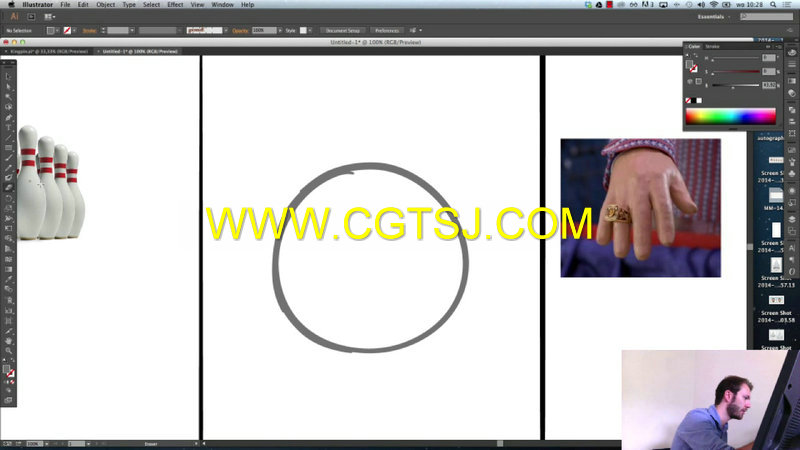Screen dimensions: 800x450
Task: Switch to the Kingpin.ai document tab
Action: [49, 52]
